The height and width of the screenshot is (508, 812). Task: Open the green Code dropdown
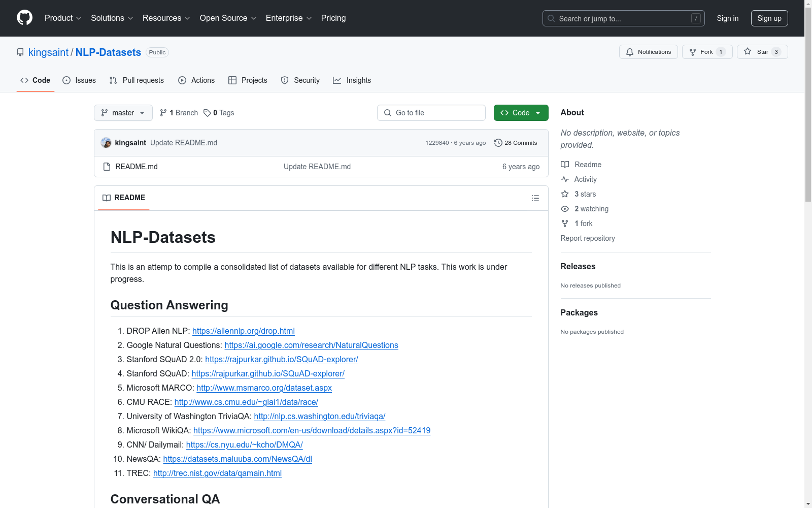521,113
